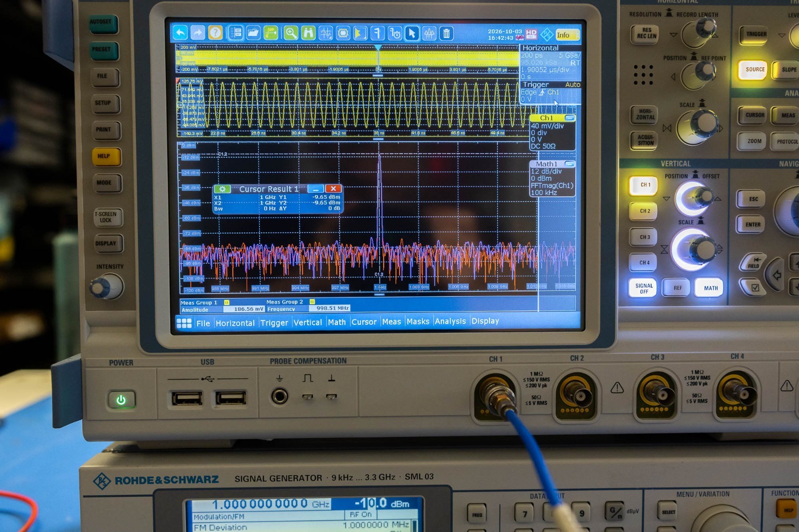Minimize the Cursor Result 1 box
799x532 pixels.
pos(316,189)
